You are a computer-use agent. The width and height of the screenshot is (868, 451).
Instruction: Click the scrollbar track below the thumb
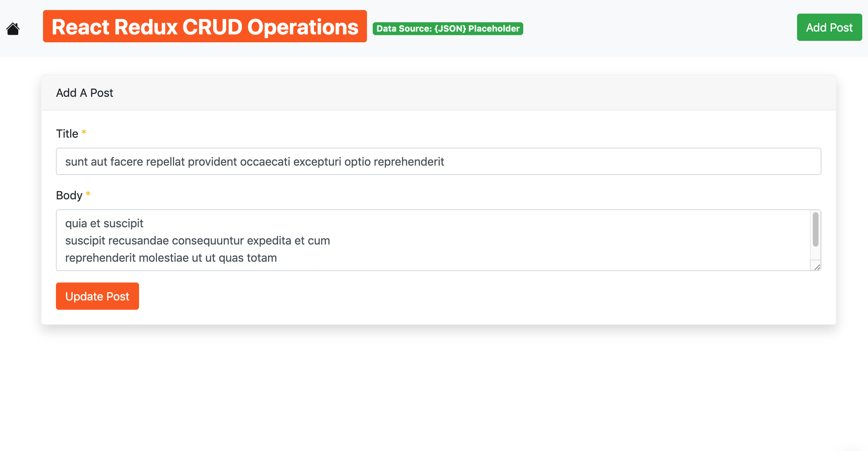815,254
